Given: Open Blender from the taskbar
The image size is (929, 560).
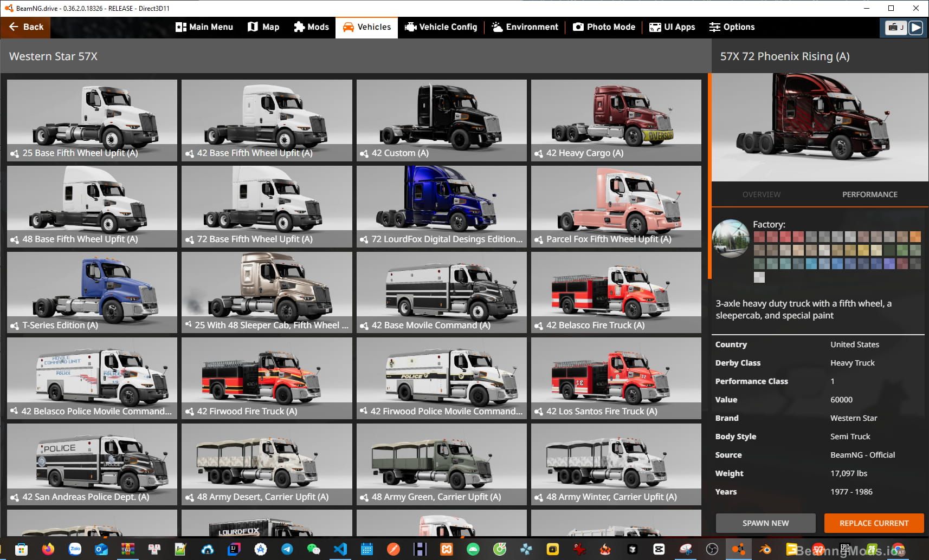Looking at the screenshot, I should coord(765,549).
